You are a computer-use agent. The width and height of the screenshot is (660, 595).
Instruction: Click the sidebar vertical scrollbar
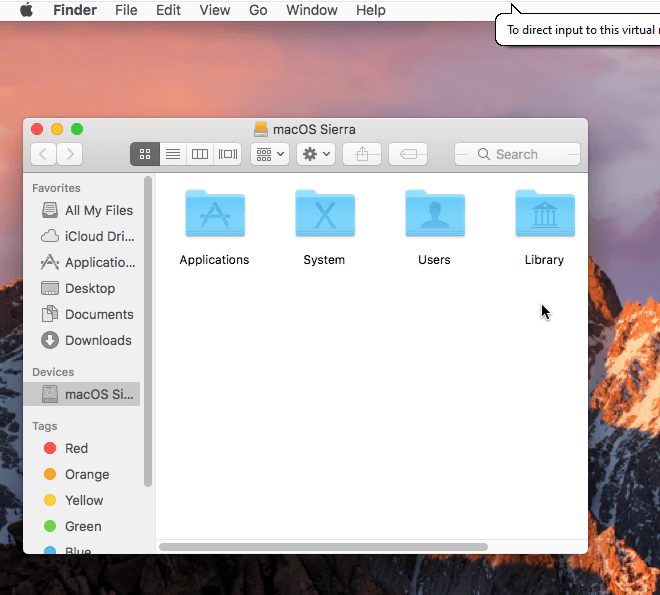coord(148,331)
